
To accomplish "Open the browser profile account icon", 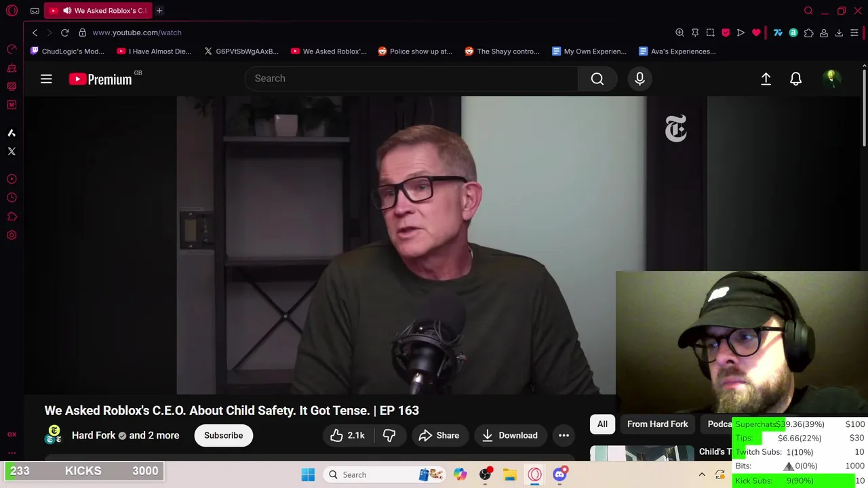I will point(824,33).
